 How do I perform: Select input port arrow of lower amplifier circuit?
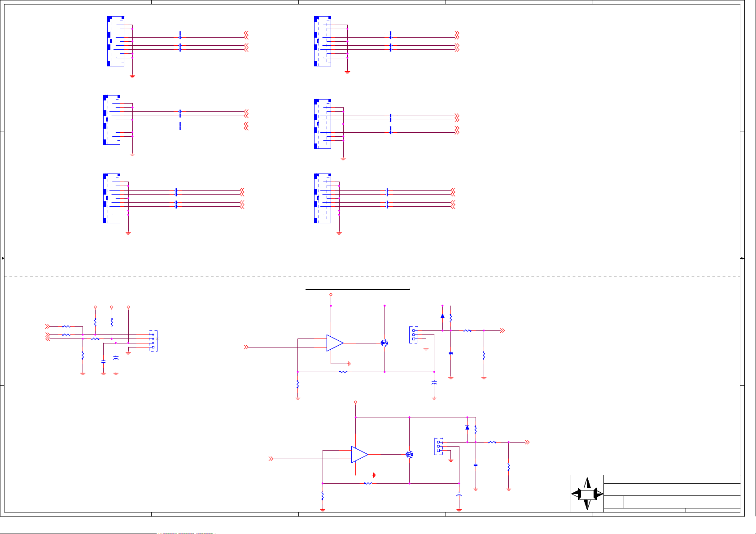[271, 459]
